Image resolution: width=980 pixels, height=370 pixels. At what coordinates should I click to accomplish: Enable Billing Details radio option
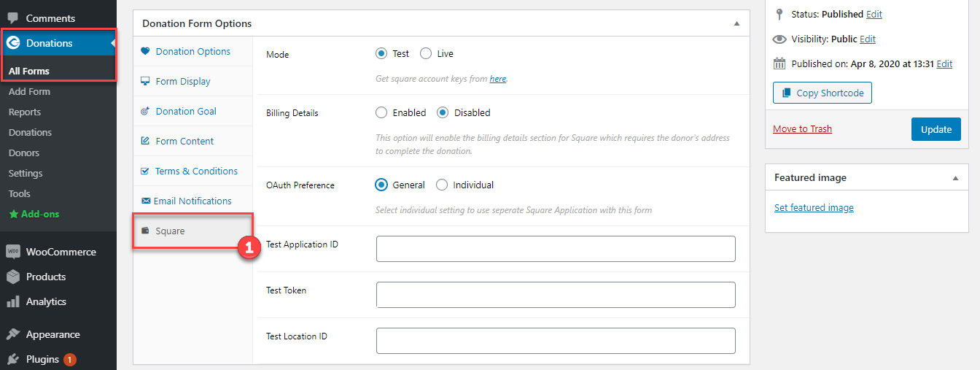tap(381, 112)
